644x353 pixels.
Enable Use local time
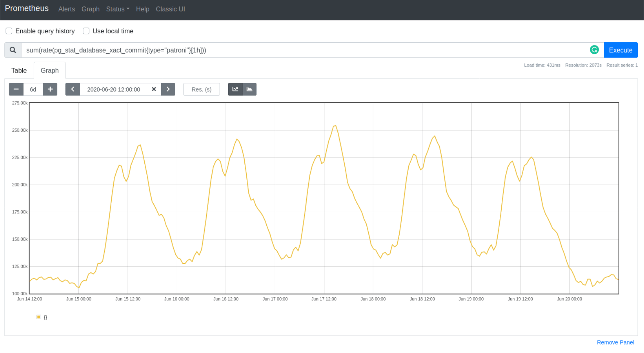click(x=86, y=31)
